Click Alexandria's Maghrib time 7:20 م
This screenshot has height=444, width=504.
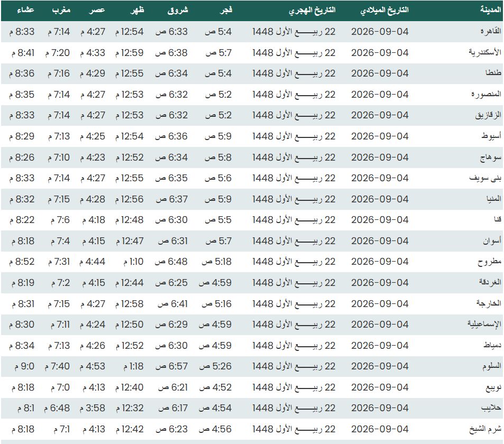pyautogui.click(x=58, y=53)
